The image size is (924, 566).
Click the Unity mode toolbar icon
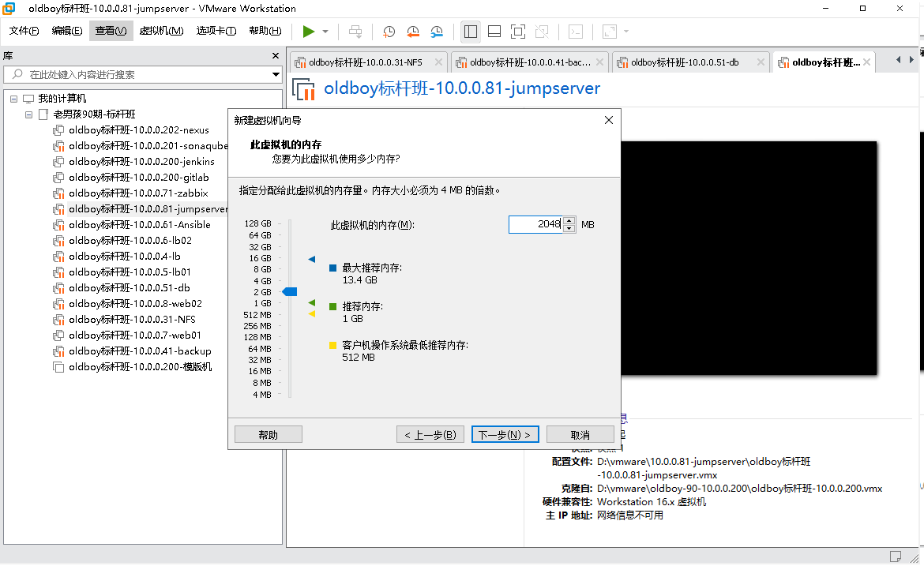(542, 32)
